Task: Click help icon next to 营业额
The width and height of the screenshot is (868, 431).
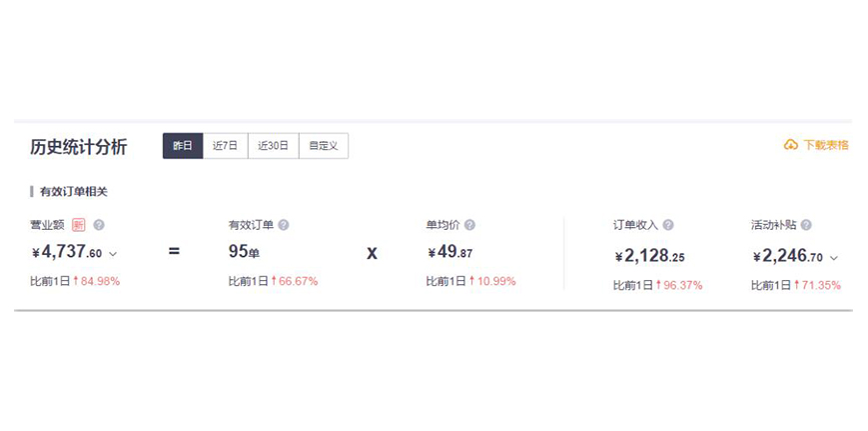Action: click(99, 225)
